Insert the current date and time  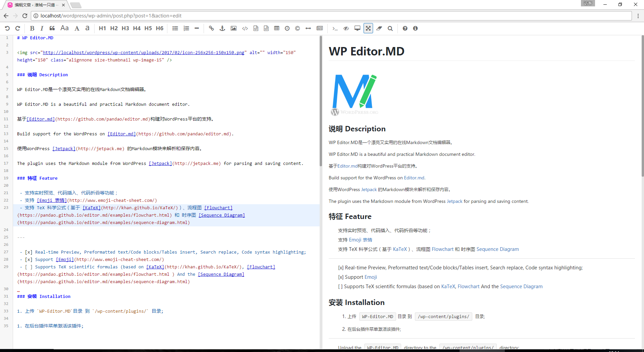pos(287,29)
